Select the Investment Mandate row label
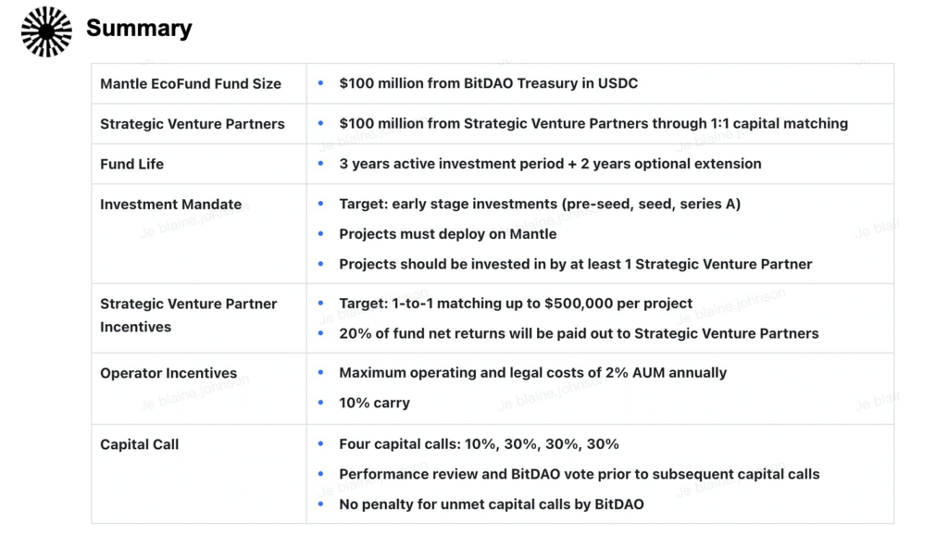948x560 pixels. (x=170, y=205)
